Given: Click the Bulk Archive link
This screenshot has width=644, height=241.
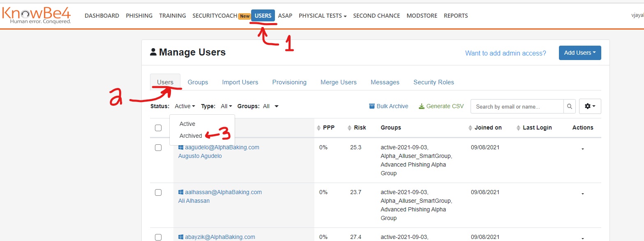Looking at the screenshot, I should click(x=389, y=106).
